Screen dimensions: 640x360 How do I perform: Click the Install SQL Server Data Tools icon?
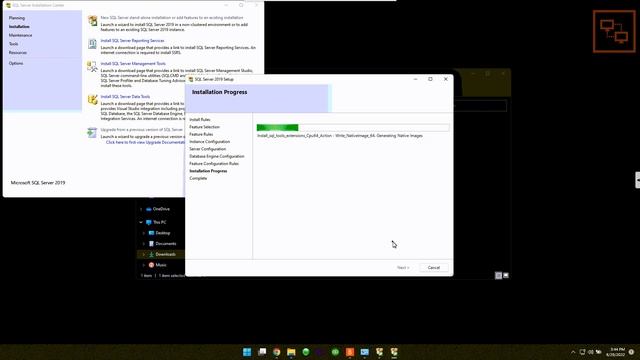pos(93,99)
